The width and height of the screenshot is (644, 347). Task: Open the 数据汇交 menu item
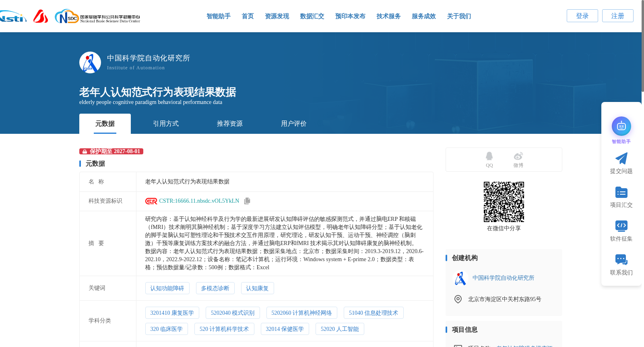click(x=312, y=16)
